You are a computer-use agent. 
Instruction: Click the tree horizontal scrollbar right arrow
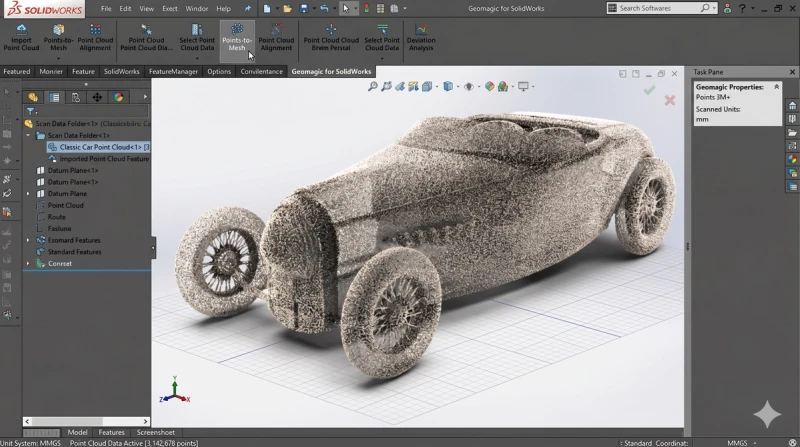145,421
